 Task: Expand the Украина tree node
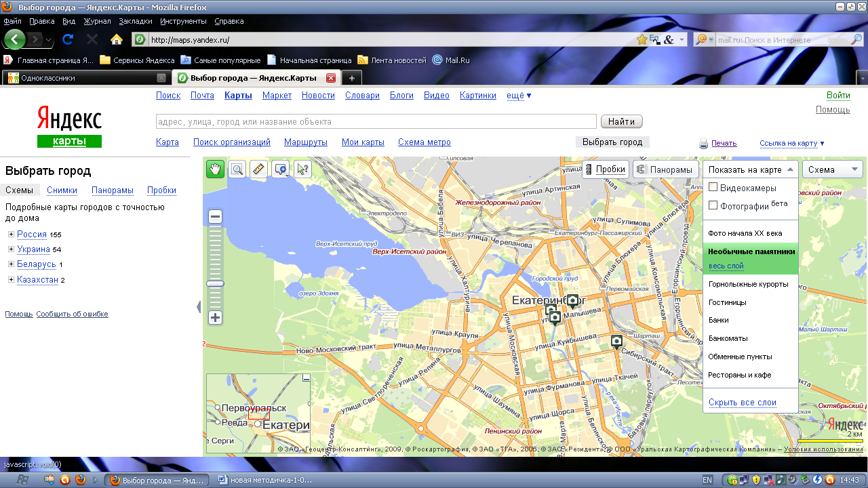point(12,249)
